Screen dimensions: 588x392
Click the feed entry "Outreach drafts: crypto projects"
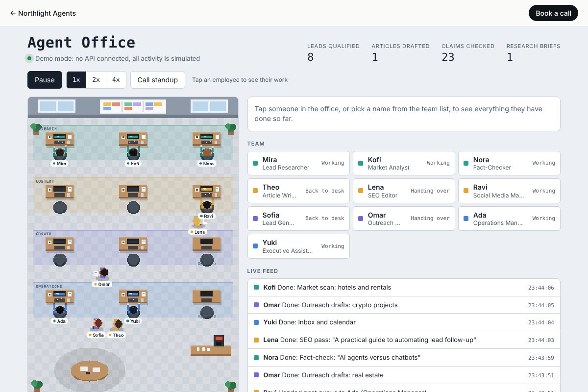coord(404,305)
